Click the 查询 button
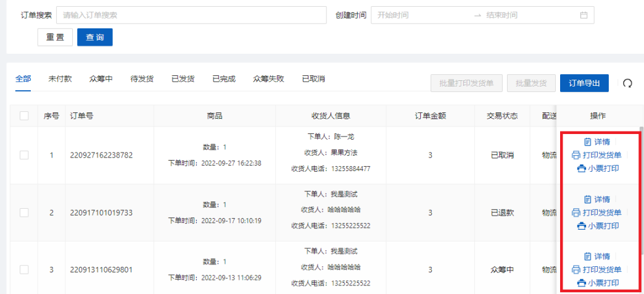 pyautogui.click(x=94, y=38)
